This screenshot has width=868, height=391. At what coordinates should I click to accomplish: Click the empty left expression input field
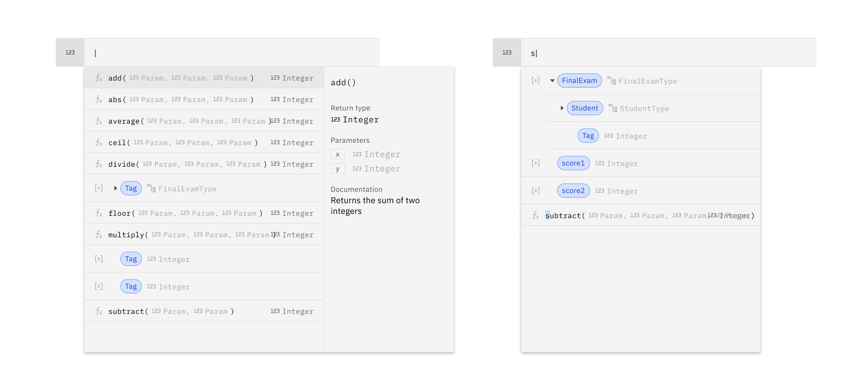tap(232, 53)
